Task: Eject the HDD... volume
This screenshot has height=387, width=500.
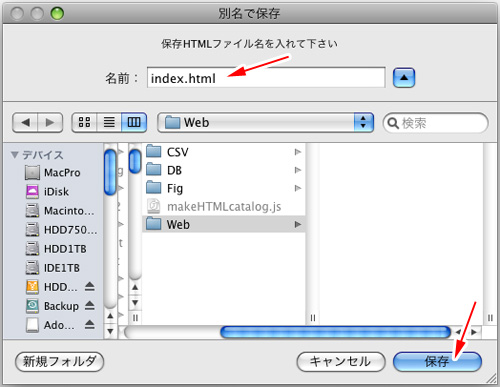Action: 89,286
